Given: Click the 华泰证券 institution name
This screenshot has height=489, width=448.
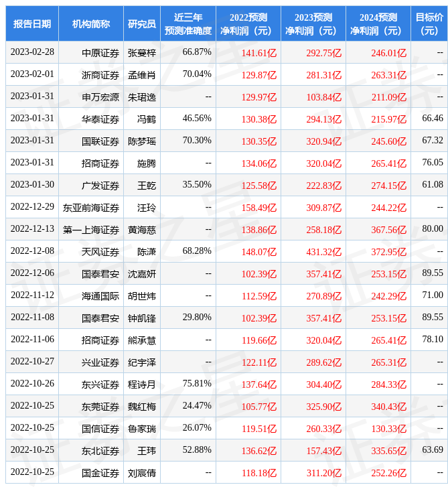Looking at the screenshot, I should point(100,119).
